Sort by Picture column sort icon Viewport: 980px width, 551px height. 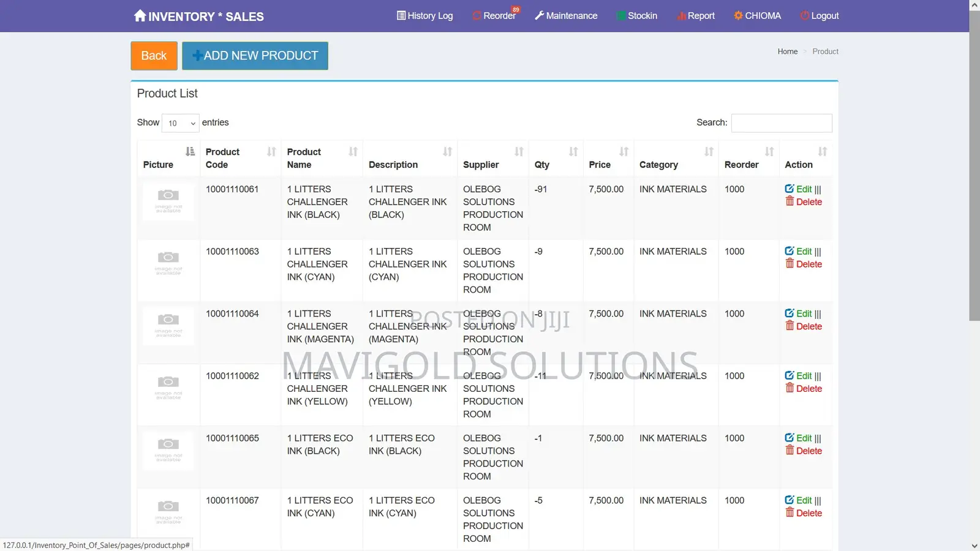point(190,151)
